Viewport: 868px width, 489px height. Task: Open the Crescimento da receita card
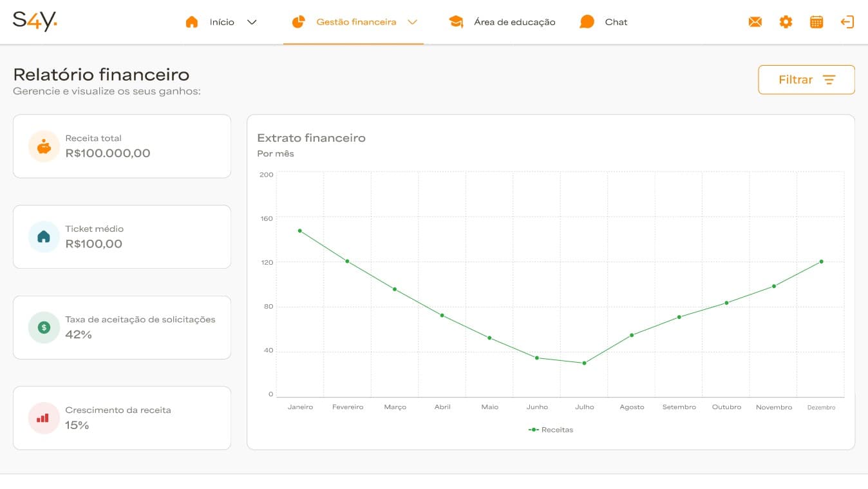[x=122, y=418]
